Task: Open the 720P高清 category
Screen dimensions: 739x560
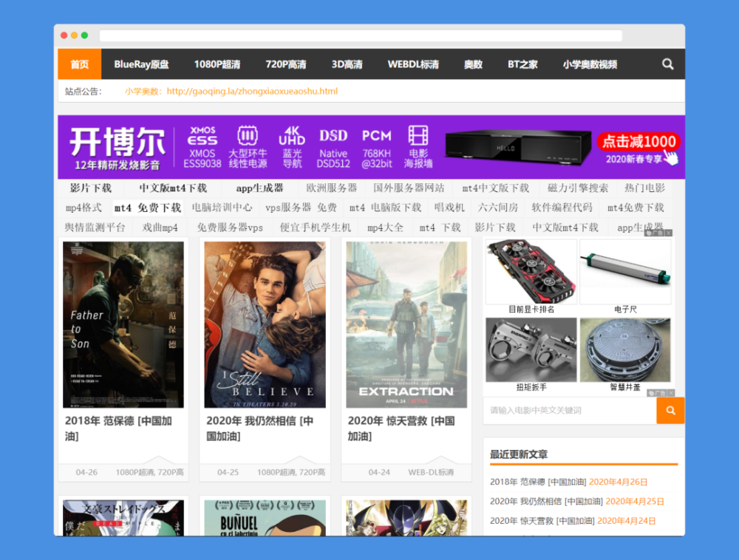Action: [x=285, y=64]
